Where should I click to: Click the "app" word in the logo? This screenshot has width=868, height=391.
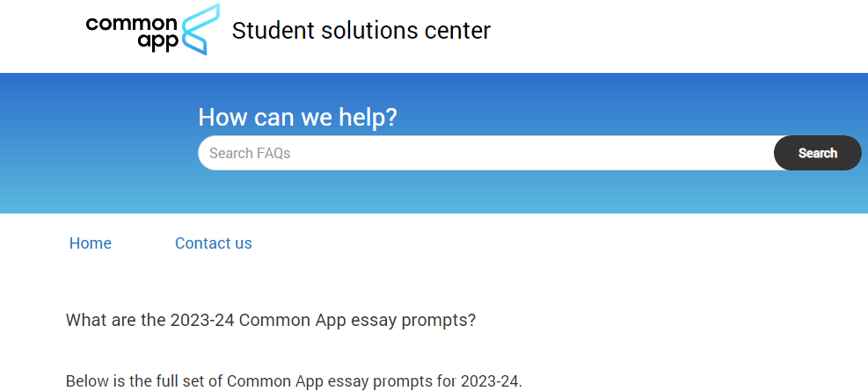coord(158,43)
